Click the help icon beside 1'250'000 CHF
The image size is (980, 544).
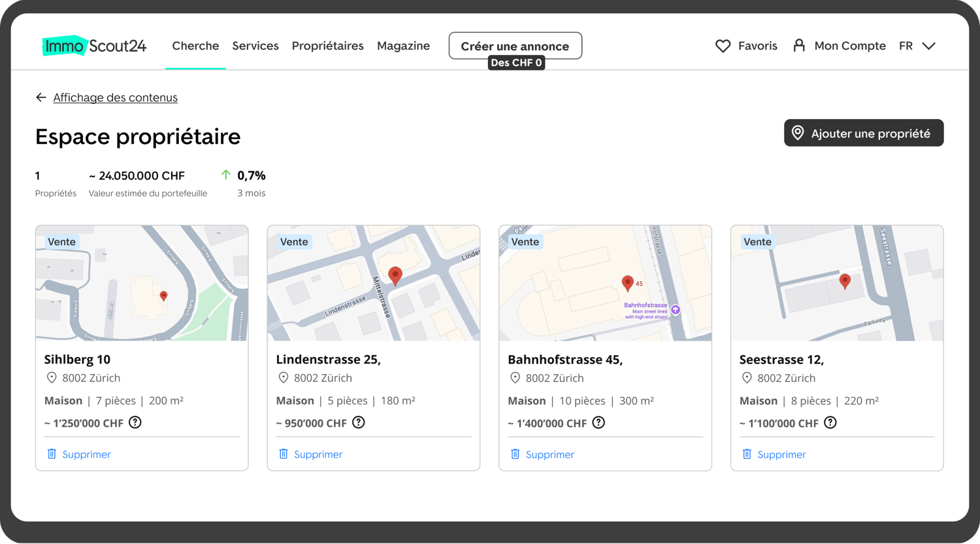(x=135, y=422)
